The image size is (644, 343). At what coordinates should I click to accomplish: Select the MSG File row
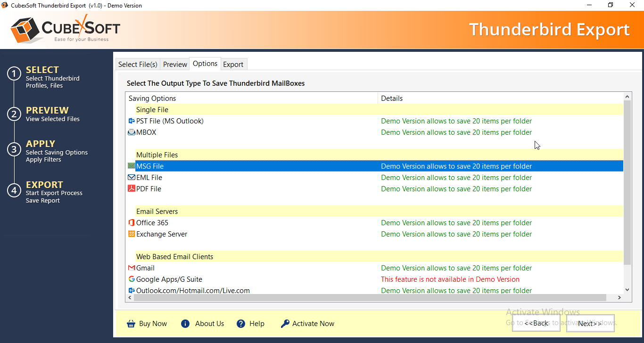pos(375,166)
